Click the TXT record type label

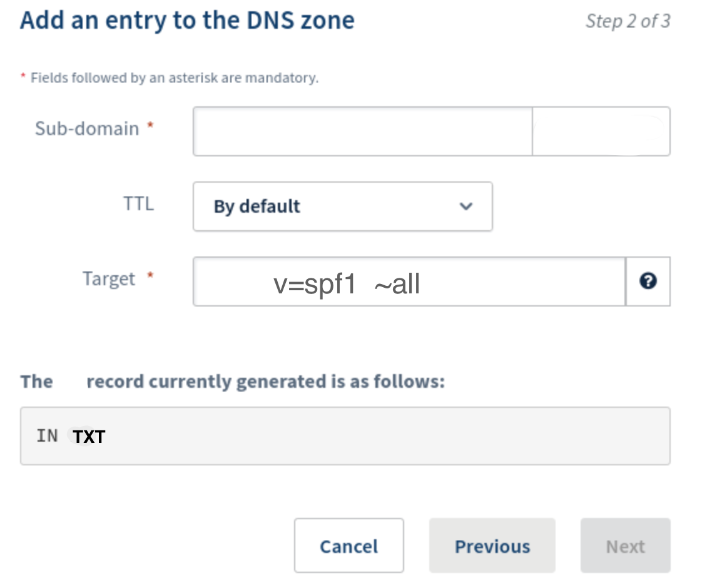click(89, 436)
